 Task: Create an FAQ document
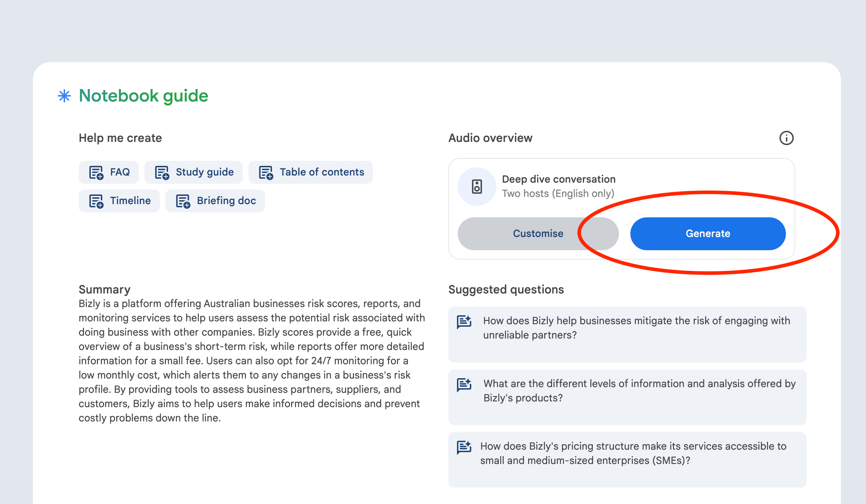109,172
